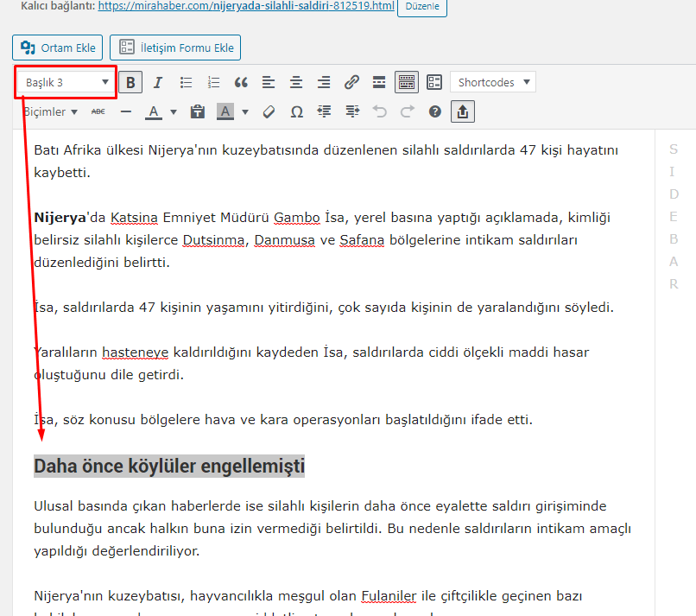Insert the Read More tag
The height and width of the screenshot is (616, 696).
379,82
